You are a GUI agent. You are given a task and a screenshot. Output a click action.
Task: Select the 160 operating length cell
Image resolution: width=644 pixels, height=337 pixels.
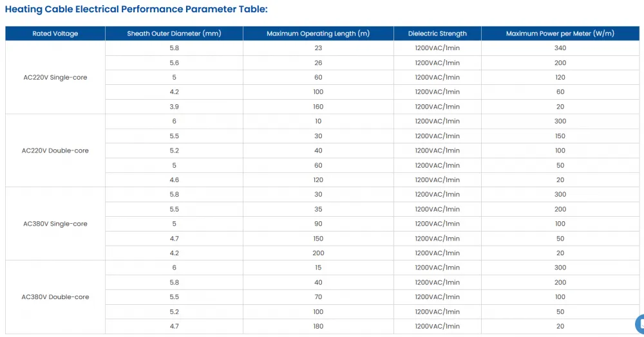[318, 107]
